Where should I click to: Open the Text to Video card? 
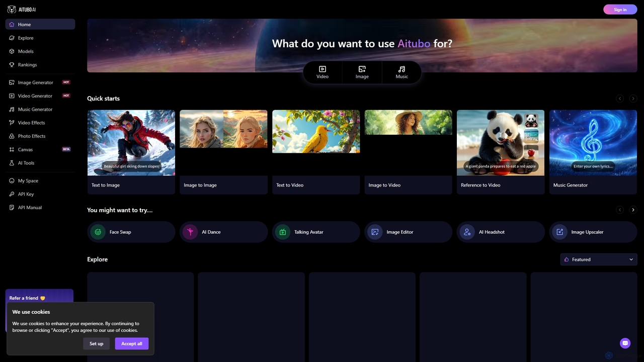pos(316,152)
